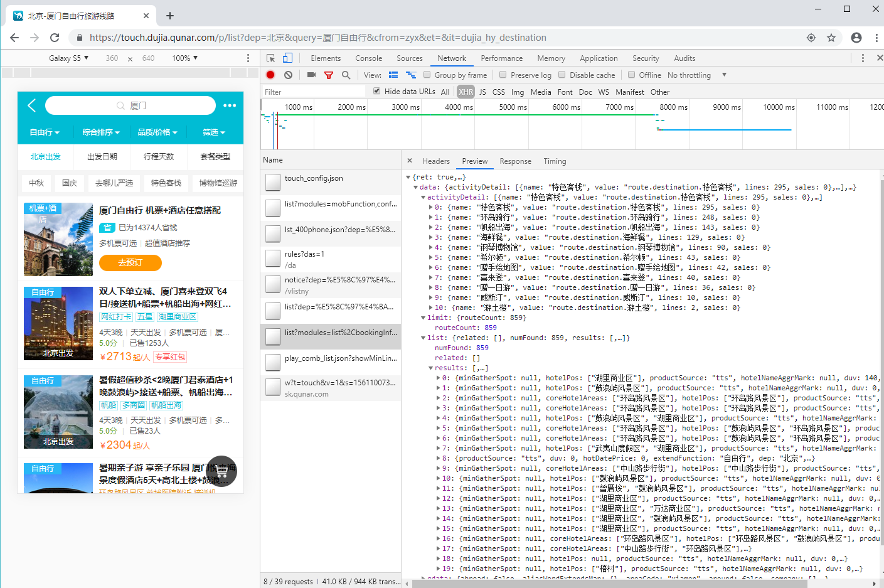Toggle the device toolbar icon
The width and height of the screenshot is (884, 588).
point(287,58)
